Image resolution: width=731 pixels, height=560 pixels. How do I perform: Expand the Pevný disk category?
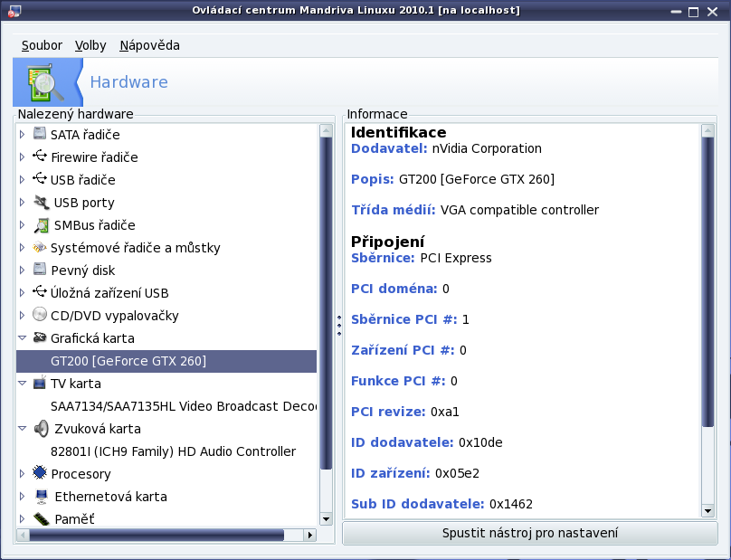pos(23,270)
